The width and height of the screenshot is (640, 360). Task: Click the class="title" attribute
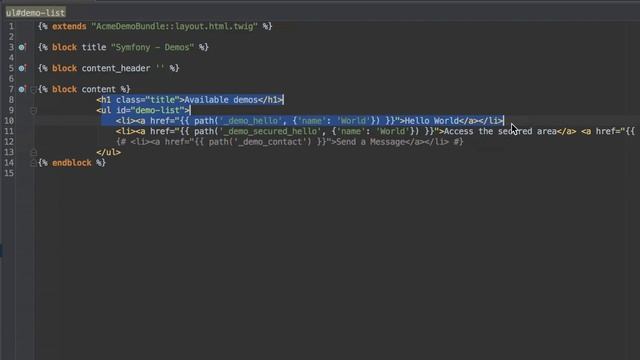[148, 100]
